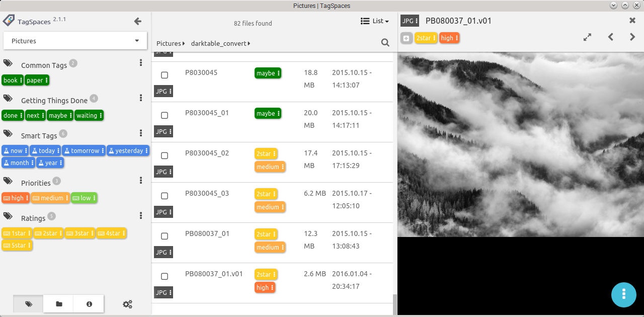This screenshot has height=317, width=644.
Task: Switch to the tags panel tab
Action: pos(29,304)
